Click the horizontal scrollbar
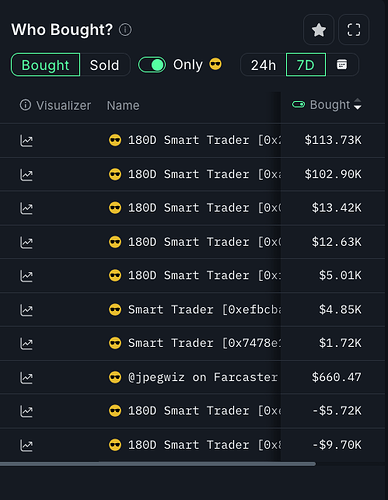 158,464
